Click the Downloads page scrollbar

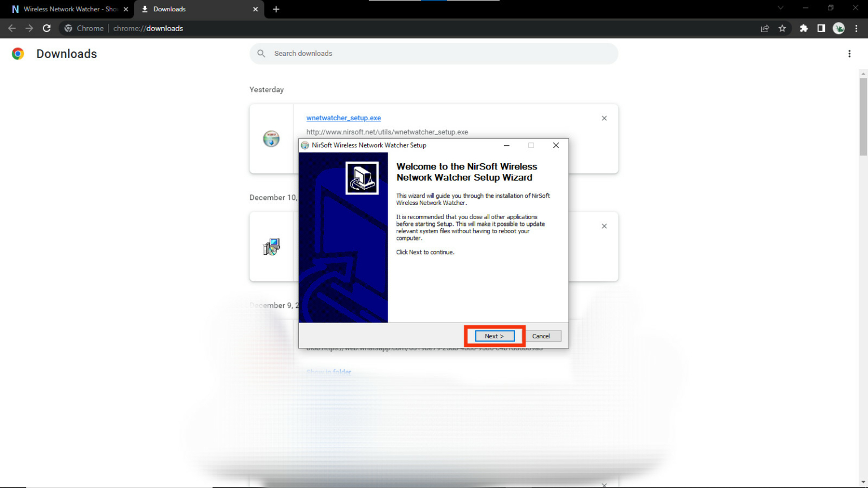pos(863,117)
